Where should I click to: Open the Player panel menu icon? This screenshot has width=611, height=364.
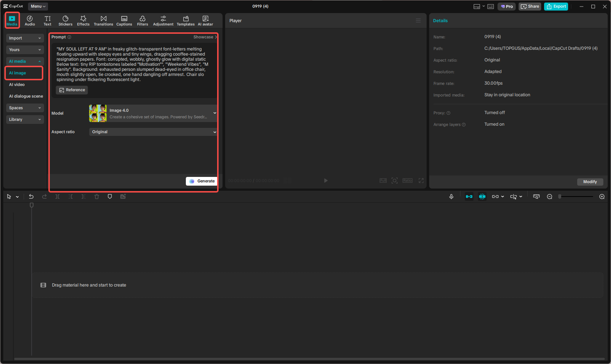pyautogui.click(x=418, y=21)
